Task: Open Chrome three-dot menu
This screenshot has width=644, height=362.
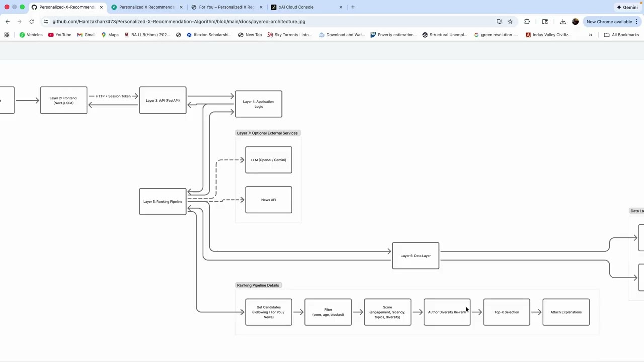Action: tap(636, 22)
